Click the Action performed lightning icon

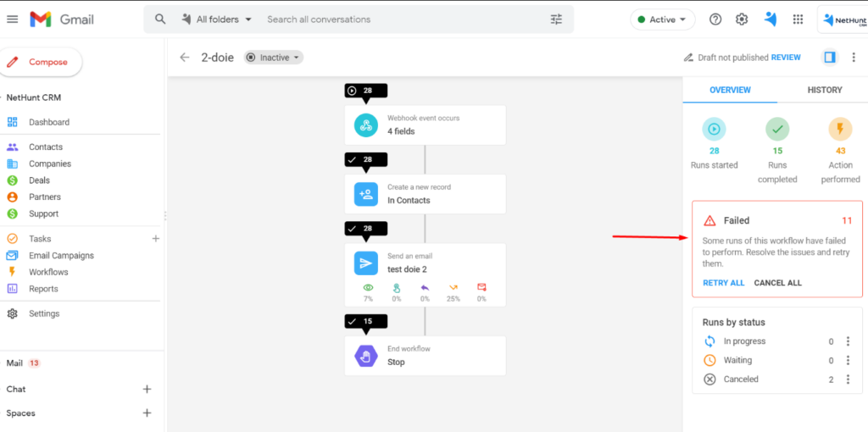pos(840,130)
